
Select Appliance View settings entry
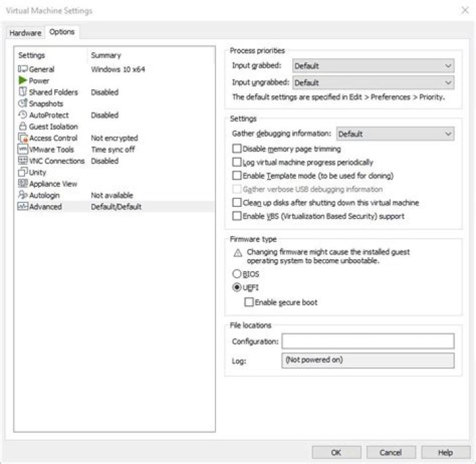tap(53, 184)
